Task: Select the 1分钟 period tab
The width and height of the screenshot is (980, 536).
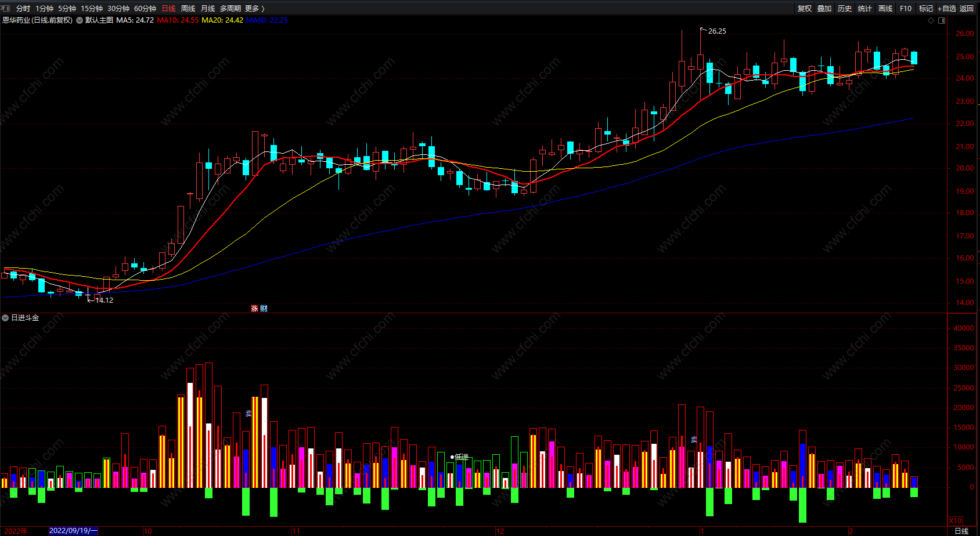Action: tap(44, 8)
